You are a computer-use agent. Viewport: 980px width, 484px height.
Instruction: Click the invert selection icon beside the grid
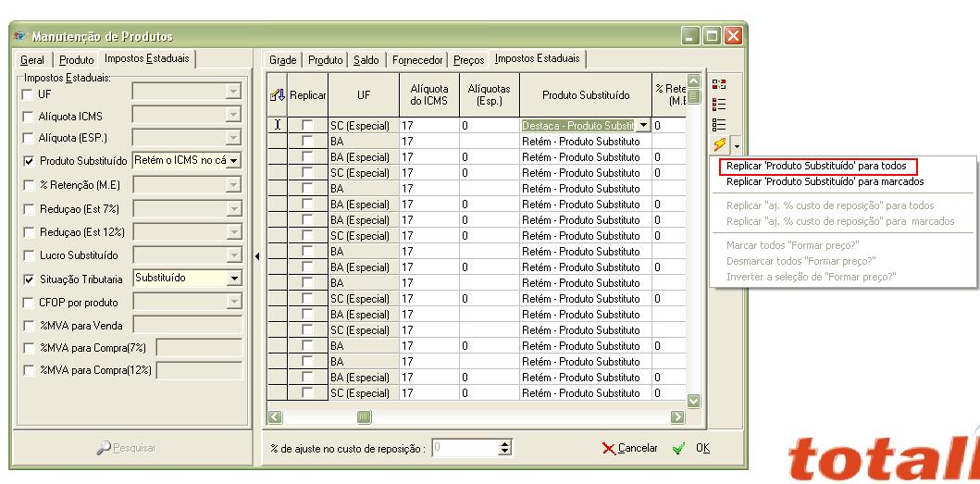719,84
